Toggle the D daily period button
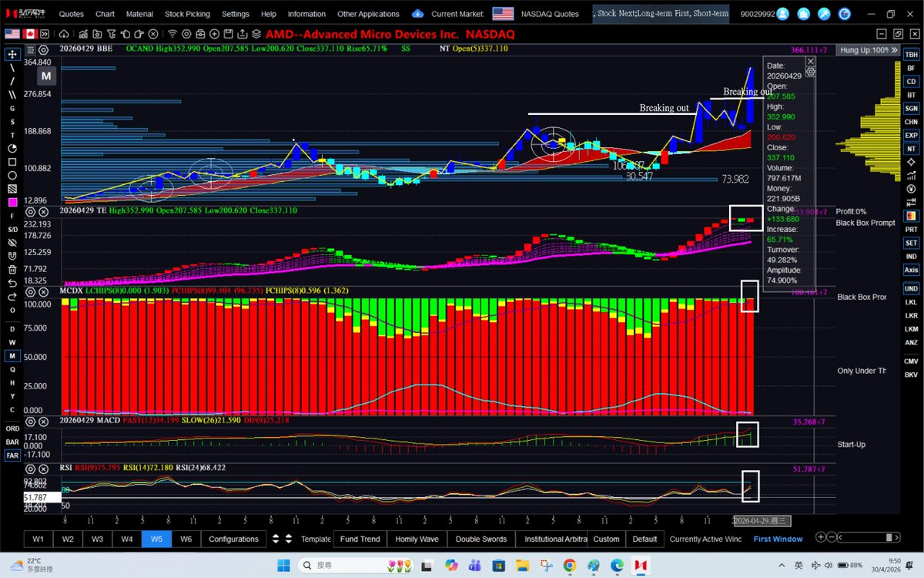Image resolution: width=924 pixels, height=578 pixels. [12, 329]
